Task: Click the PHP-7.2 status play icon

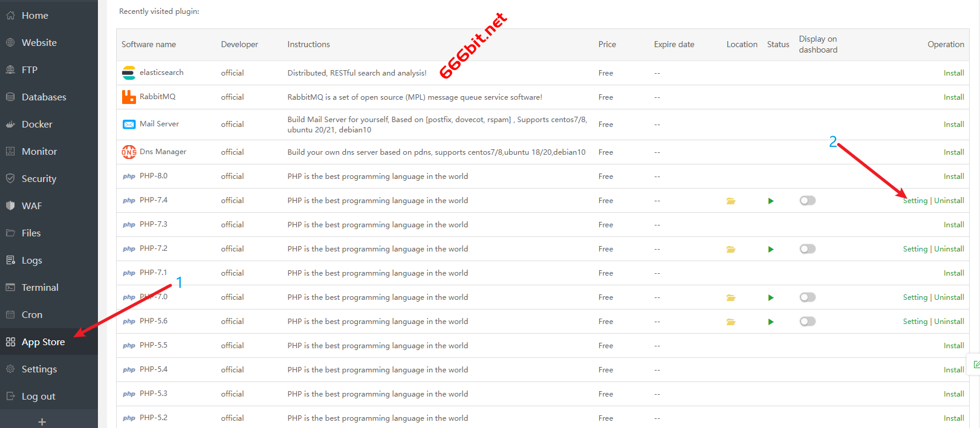Action: coord(771,249)
